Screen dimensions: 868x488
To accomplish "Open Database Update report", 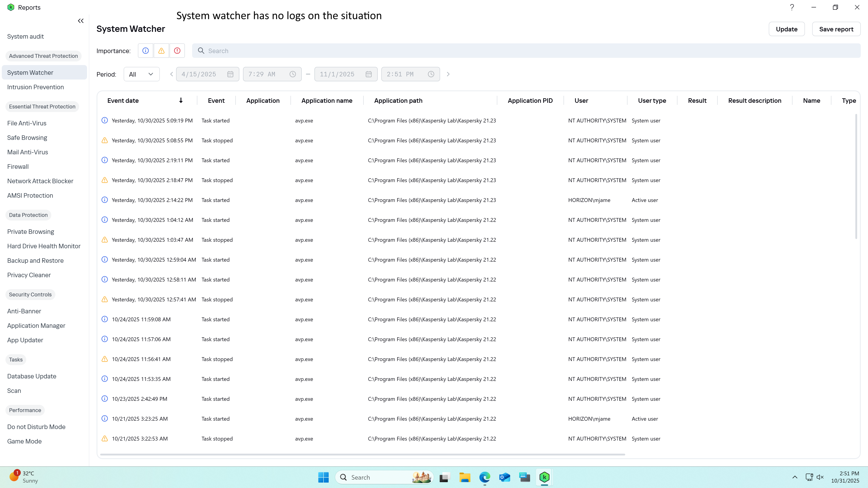I will click(x=32, y=376).
